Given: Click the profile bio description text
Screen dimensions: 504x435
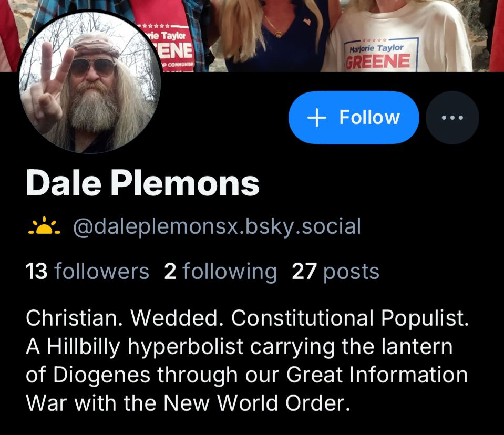Looking at the screenshot, I should [x=247, y=360].
